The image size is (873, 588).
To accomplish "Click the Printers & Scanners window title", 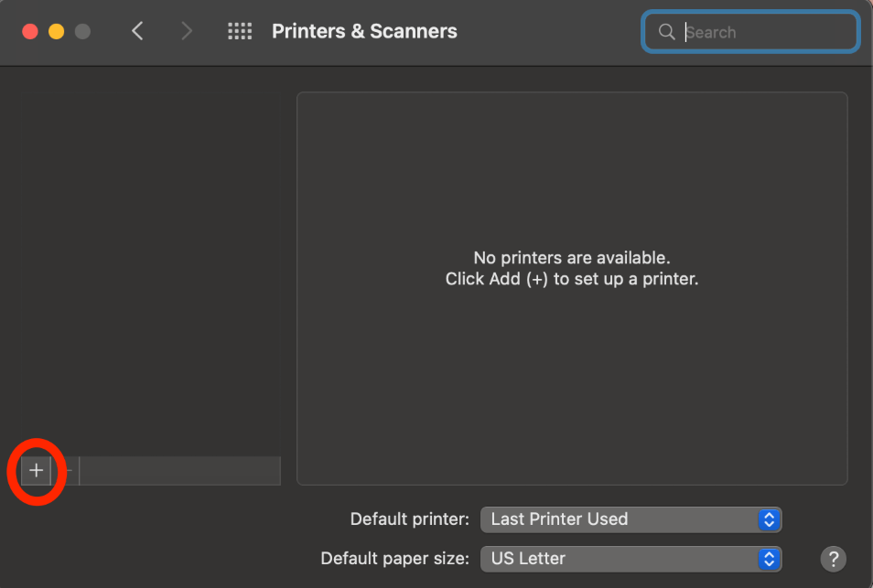I will tap(364, 32).
